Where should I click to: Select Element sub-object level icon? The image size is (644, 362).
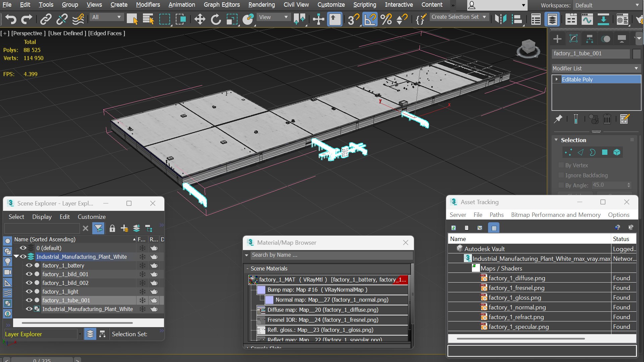pyautogui.click(x=617, y=153)
